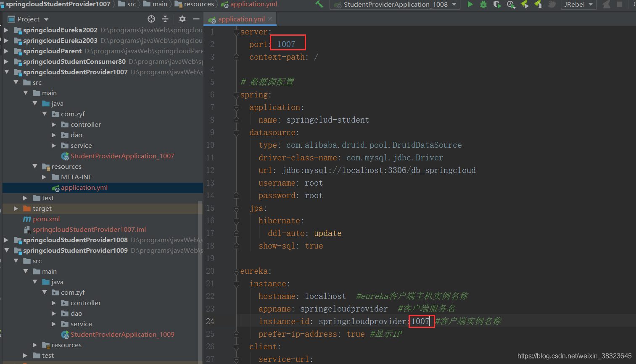Expand the target folder
The image size is (636, 364).
[x=16, y=208]
